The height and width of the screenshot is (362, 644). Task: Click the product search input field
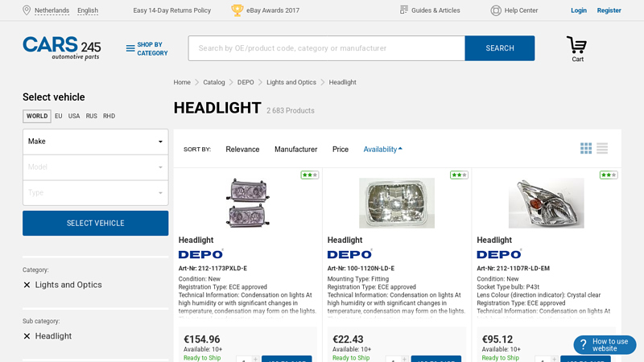point(327,48)
